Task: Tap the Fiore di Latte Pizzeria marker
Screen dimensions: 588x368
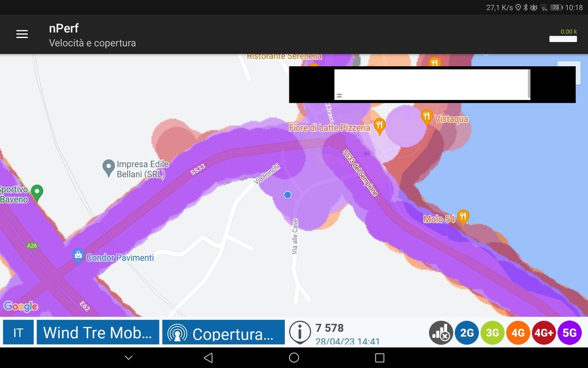Action: click(380, 126)
